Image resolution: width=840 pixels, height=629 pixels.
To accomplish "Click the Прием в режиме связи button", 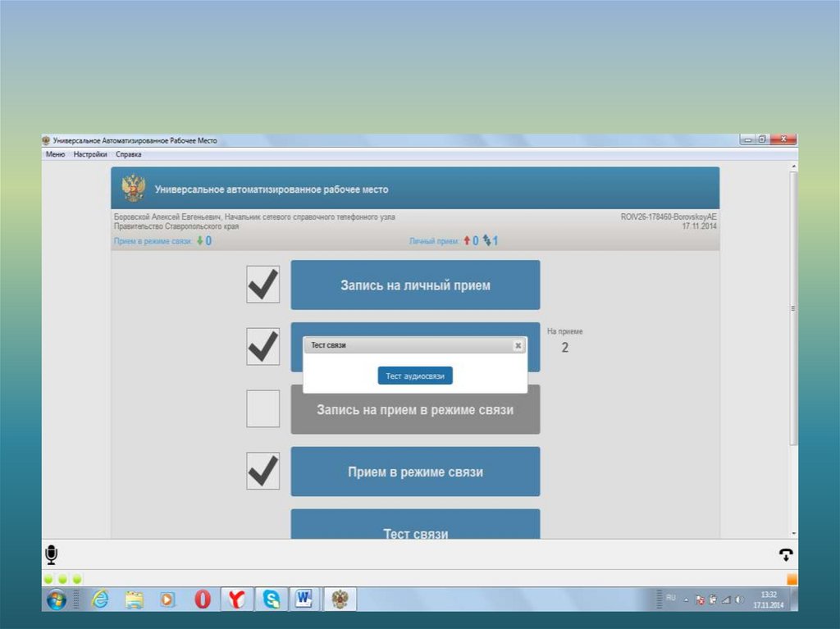I will coord(415,472).
